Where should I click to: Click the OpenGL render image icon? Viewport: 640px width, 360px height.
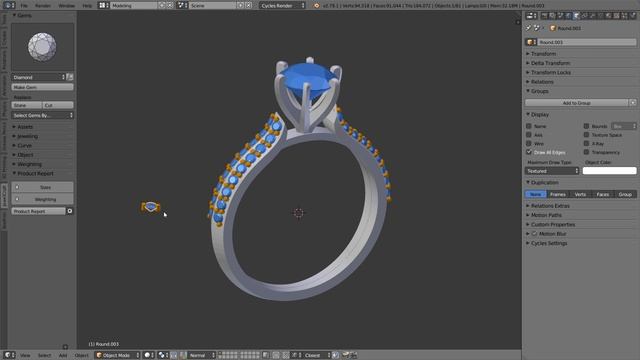(x=345, y=355)
